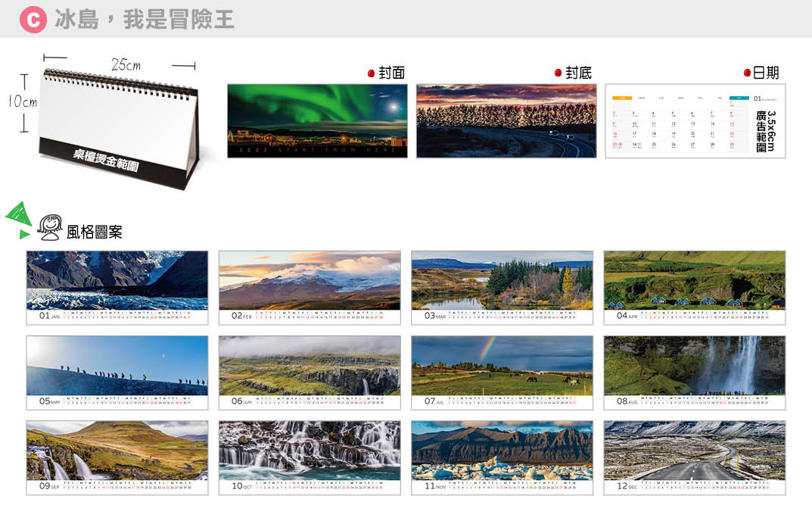The image size is (812, 518).
Task: Select the 10 OCT cascading falls thumbnail
Action: click(310, 457)
